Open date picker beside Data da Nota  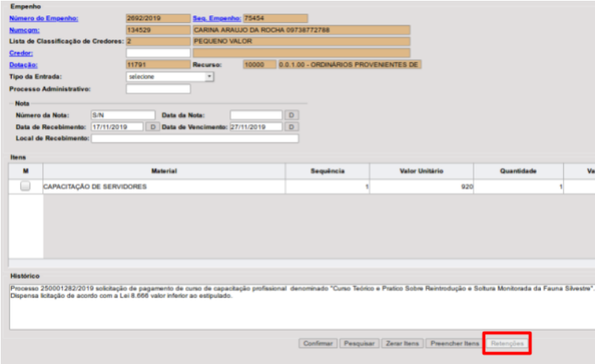[292, 115]
